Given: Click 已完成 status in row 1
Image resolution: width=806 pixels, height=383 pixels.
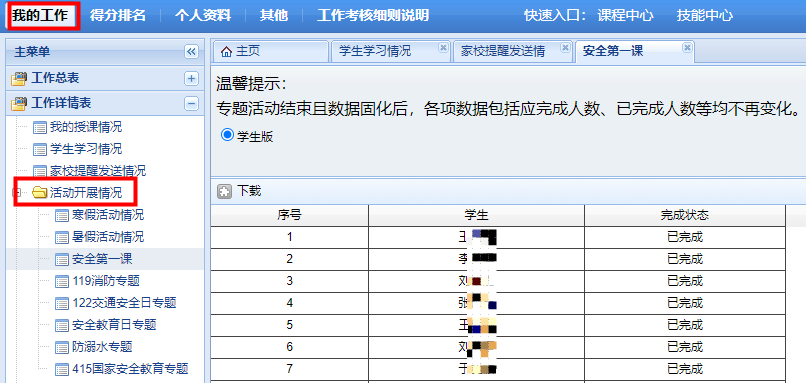Looking at the screenshot, I should pyautogui.click(x=685, y=237).
